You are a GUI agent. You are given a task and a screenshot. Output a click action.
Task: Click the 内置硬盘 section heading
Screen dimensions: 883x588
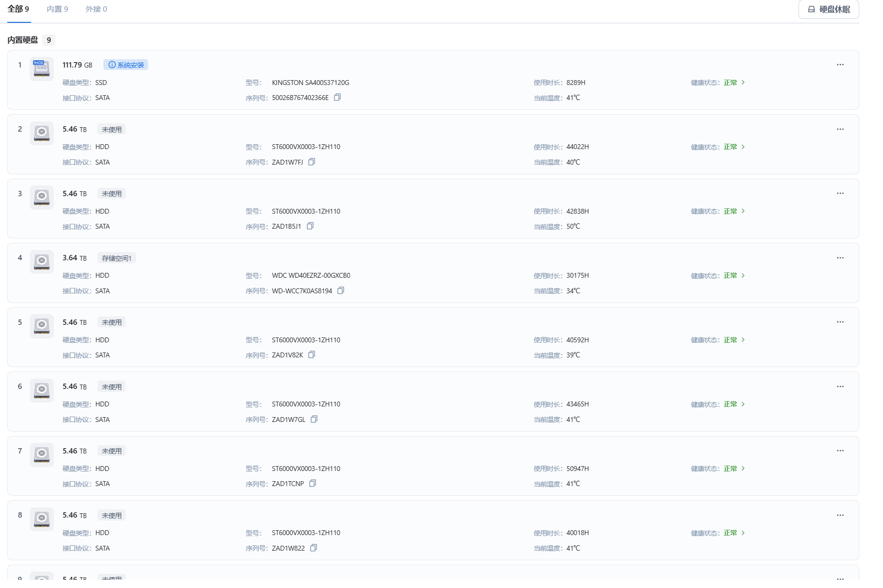[x=23, y=40]
